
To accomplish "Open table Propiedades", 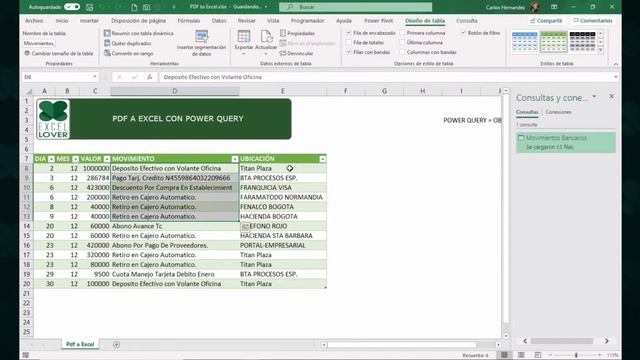I will click(297, 33).
